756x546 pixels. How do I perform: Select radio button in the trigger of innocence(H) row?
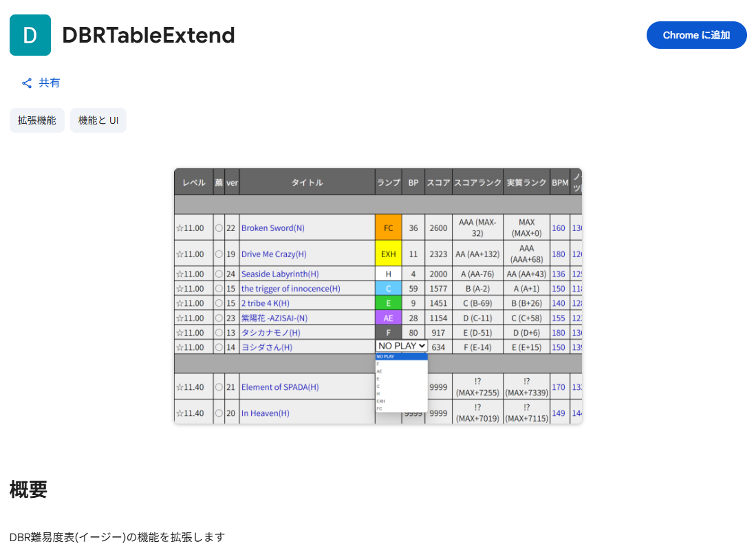(x=219, y=289)
